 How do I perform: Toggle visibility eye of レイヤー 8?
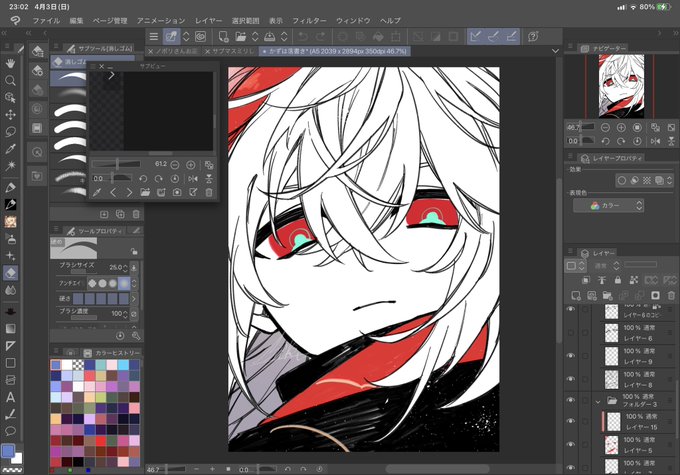[x=571, y=379]
